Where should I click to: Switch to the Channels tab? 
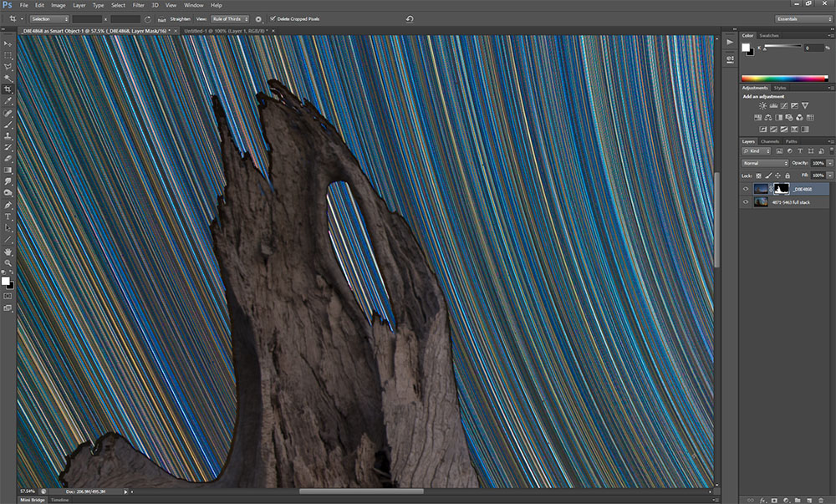(x=770, y=141)
